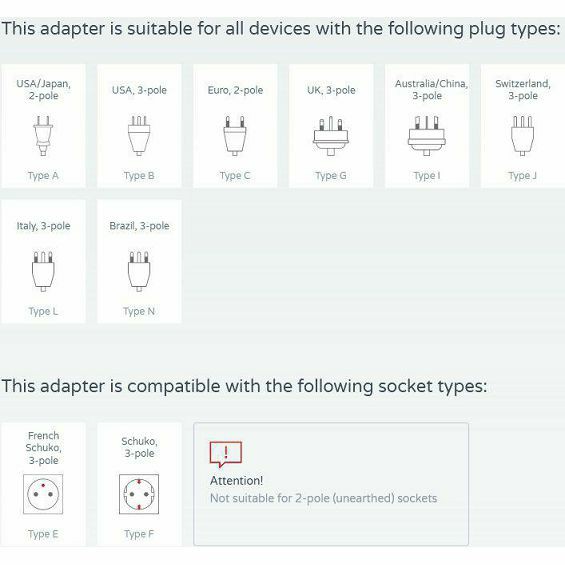Click the red Attention exclamation icon
The image size is (565, 565).
226,454
